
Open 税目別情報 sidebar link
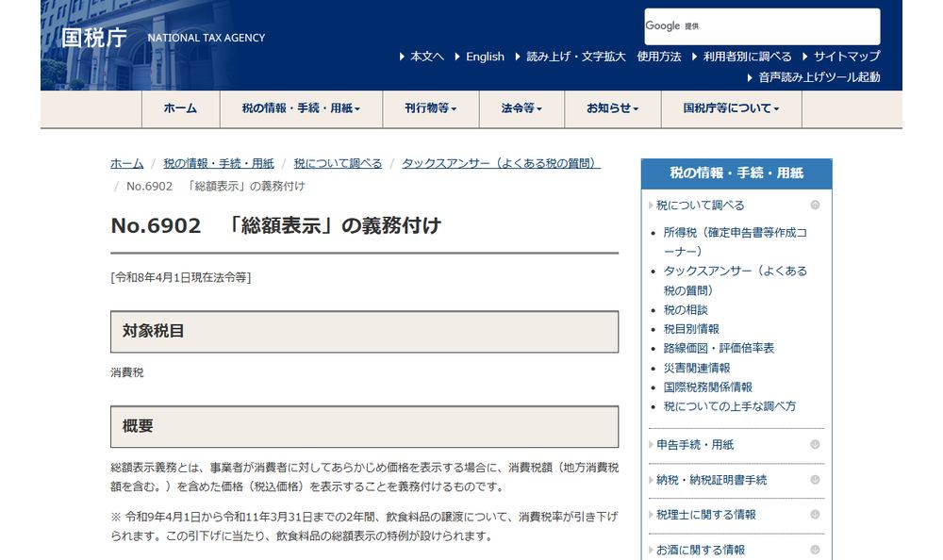point(691,329)
